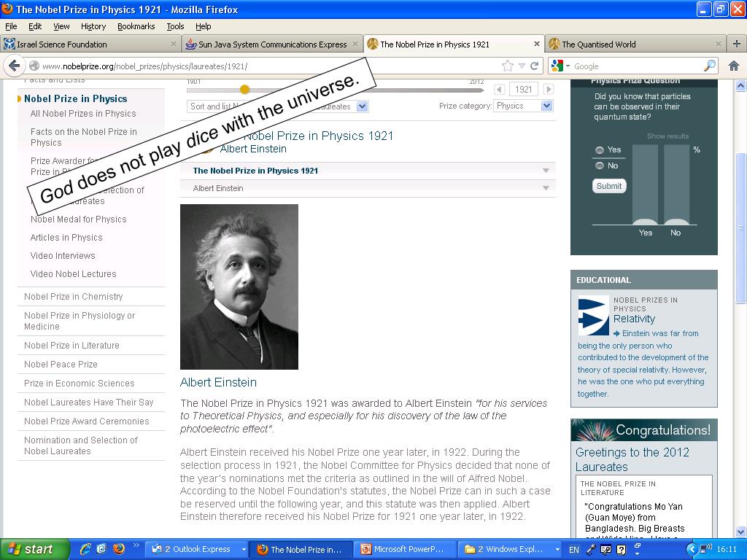Open Articles in Physics link
The width and height of the screenshot is (747, 560).
tap(66, 237)
